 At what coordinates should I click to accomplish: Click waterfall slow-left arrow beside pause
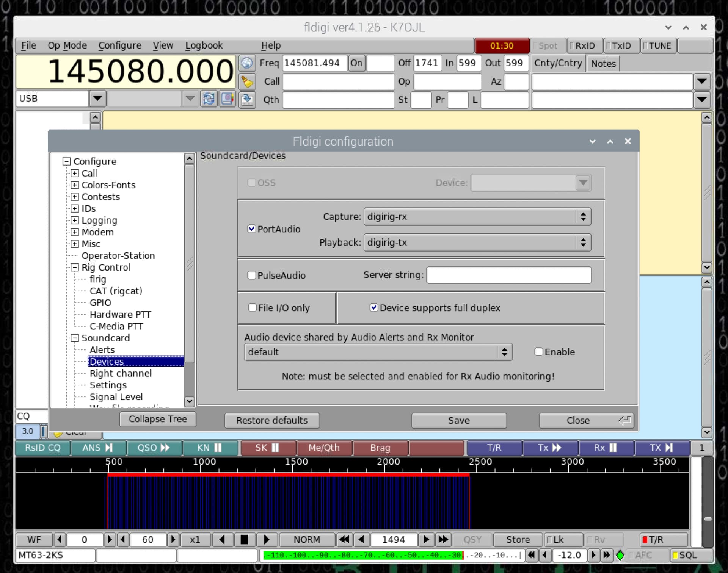coord(223,539)
